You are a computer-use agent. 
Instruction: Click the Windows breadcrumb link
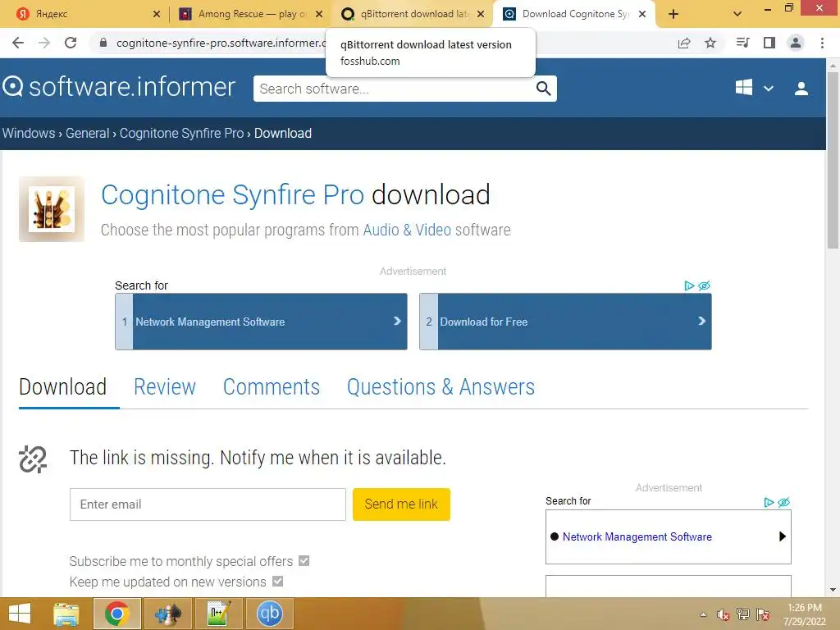pyautogui.click(x=29, y=133)
